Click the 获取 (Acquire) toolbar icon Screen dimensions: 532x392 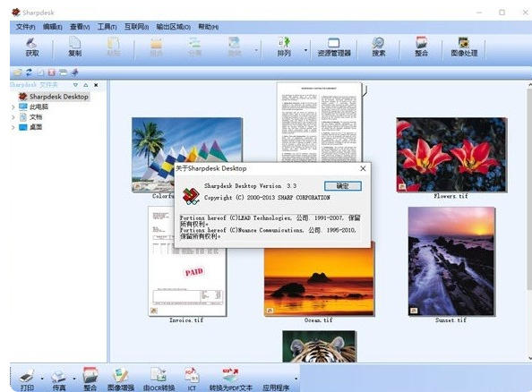pyautogui.click(x=32, y=47)
